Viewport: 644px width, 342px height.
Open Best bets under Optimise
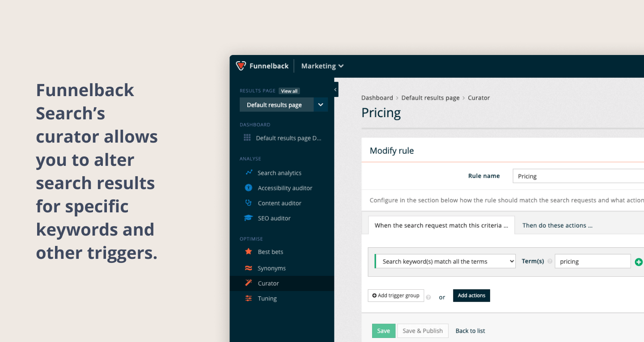pos(270,252)
